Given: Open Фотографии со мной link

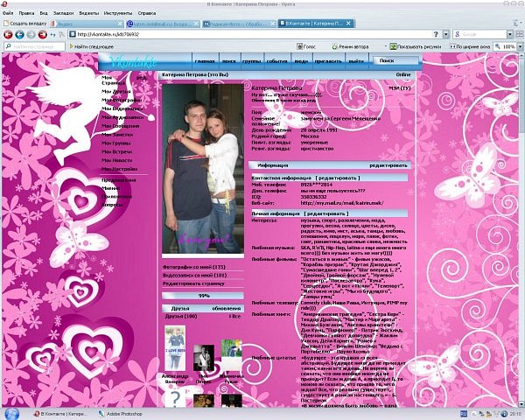Looking at the screenshot, I should (x=194, y=267).
